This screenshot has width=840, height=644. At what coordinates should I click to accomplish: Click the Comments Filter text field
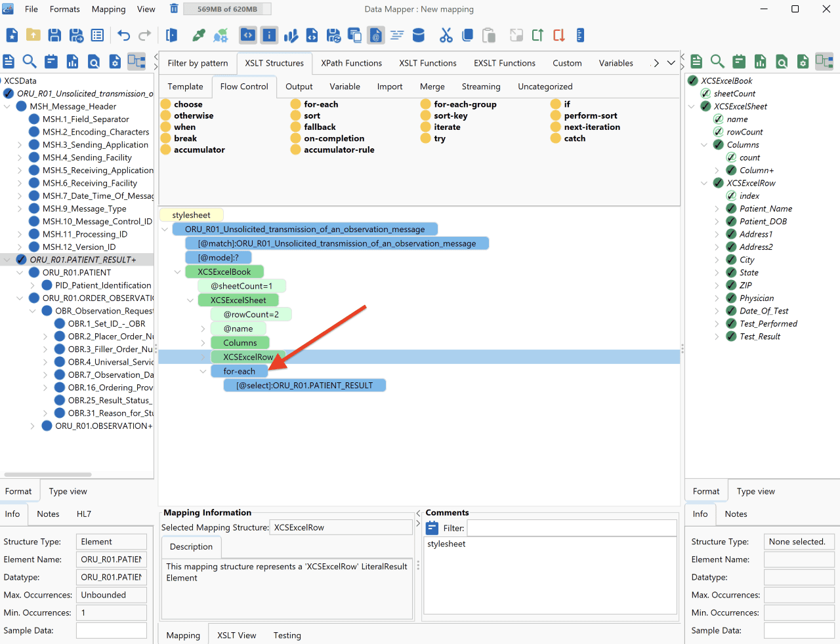(572, 528)
